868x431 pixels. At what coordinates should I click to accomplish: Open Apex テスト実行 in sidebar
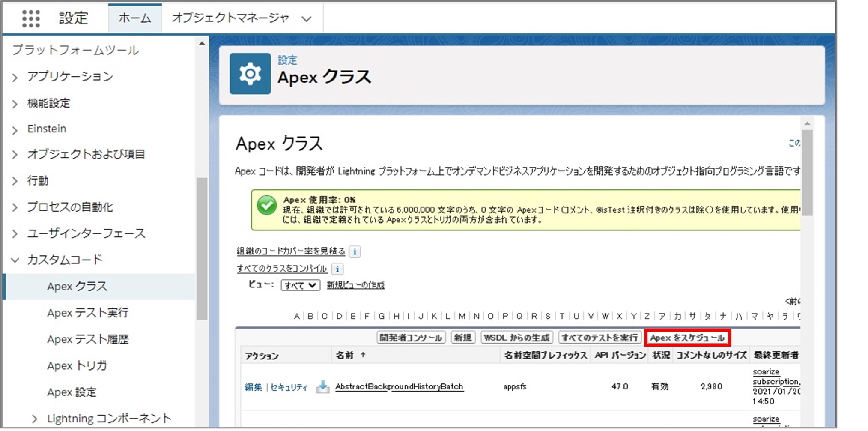pos(88,313)
